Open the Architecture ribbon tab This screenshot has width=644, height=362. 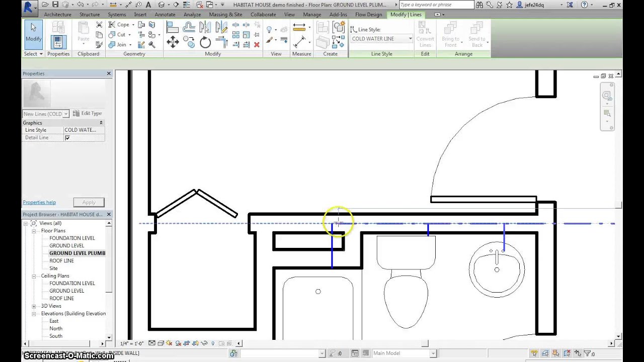coord(57,15)
